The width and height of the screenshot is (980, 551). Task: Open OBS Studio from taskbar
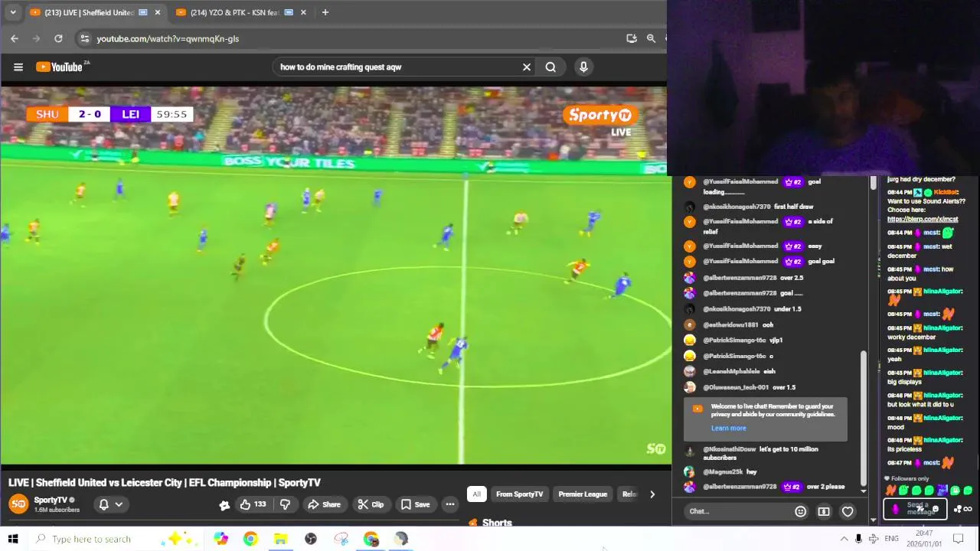[x=310, y=539]
